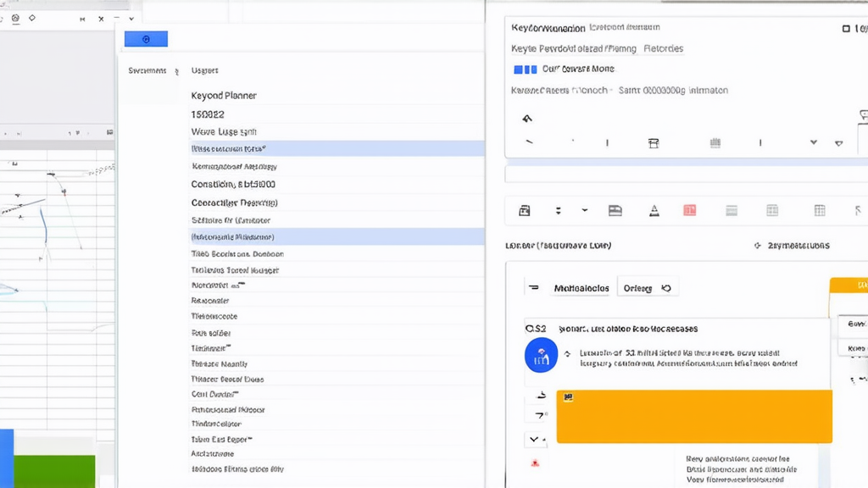Click the red table icon

click(690, 210)
